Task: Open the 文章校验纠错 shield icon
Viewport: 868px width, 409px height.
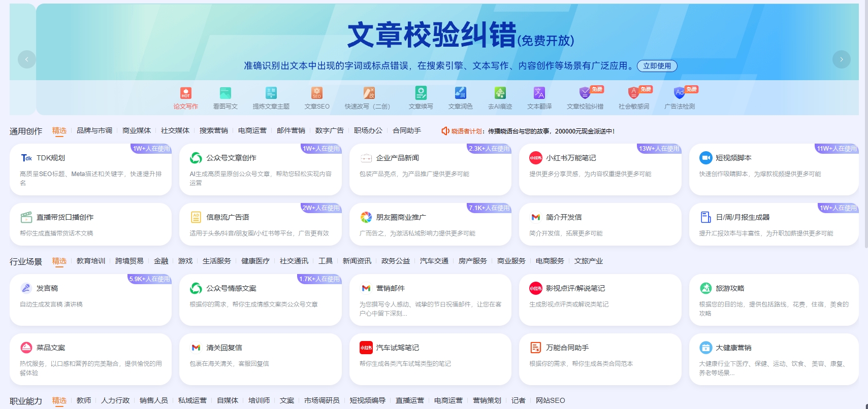Action: (585, 93)
